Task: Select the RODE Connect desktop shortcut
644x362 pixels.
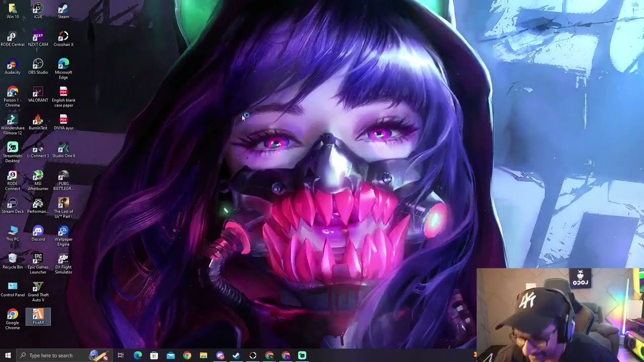Action: click(13, 180)
